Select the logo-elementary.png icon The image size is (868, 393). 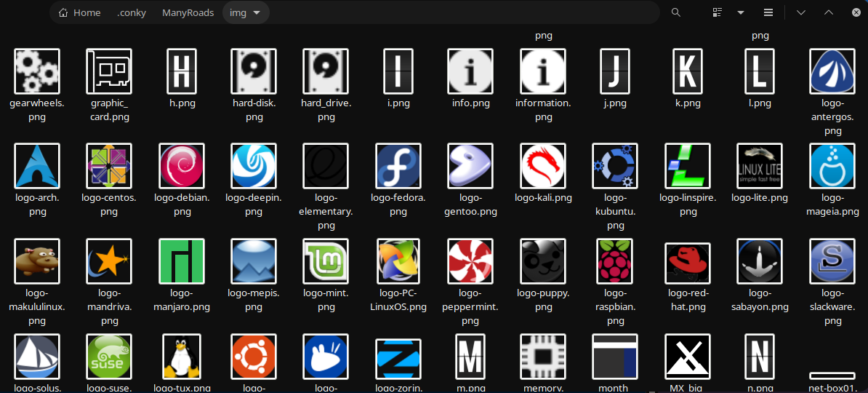tap(326, 166)
